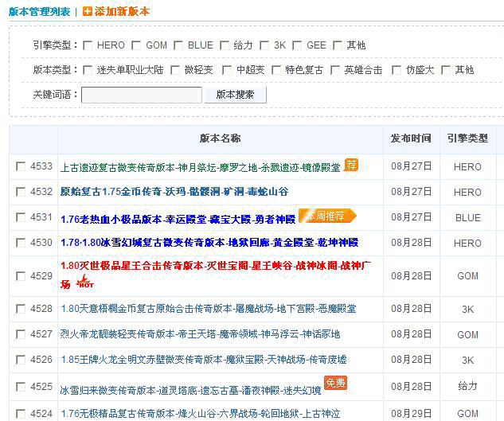Open 原始复古1.75金币传奇 link
The width and height of the screenshot is (504, 421).
coord(174,192)
